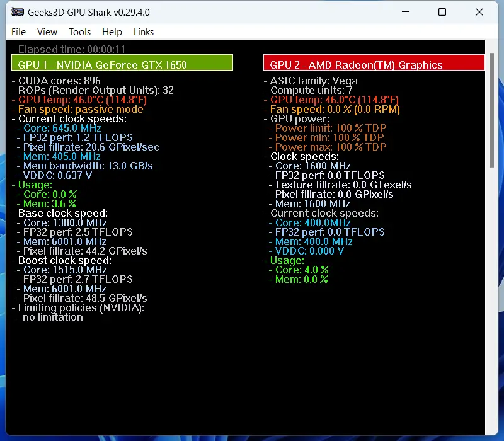Click Core: 4.0 % usage value

coord(299,270)
